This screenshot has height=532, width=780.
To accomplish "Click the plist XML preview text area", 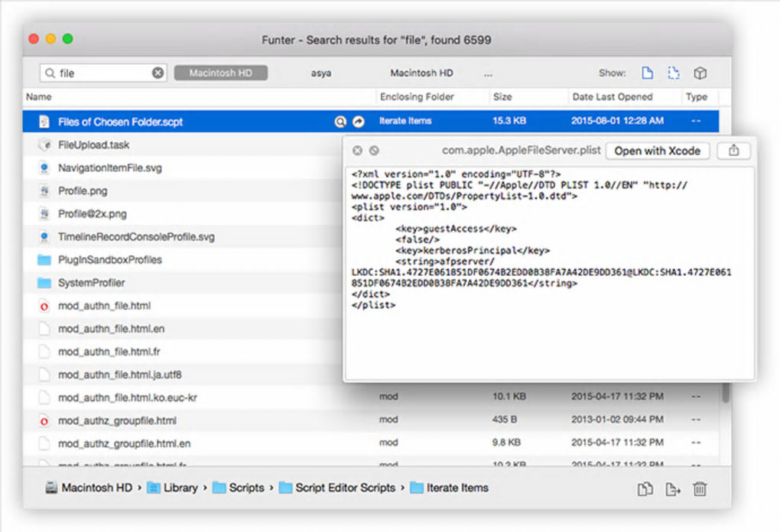I will tap(550, 274).
